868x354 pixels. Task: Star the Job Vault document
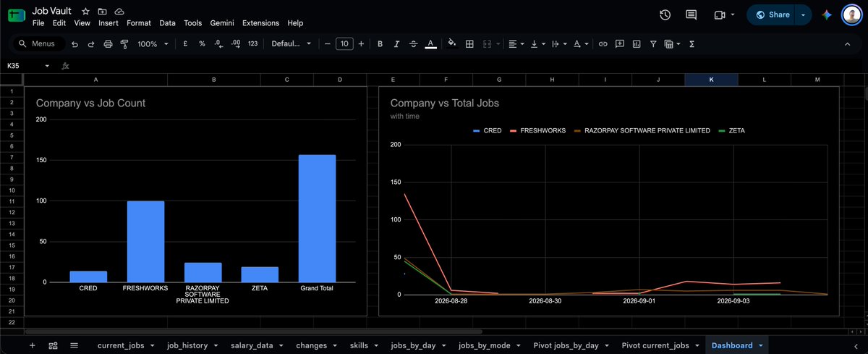pos(85,12)
